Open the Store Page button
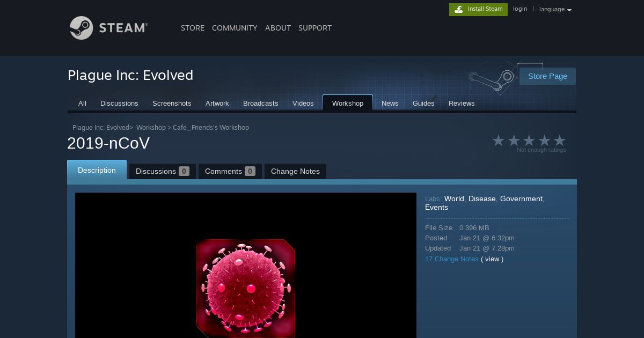Viewport: 644px width, 338px height. [547, 76]
